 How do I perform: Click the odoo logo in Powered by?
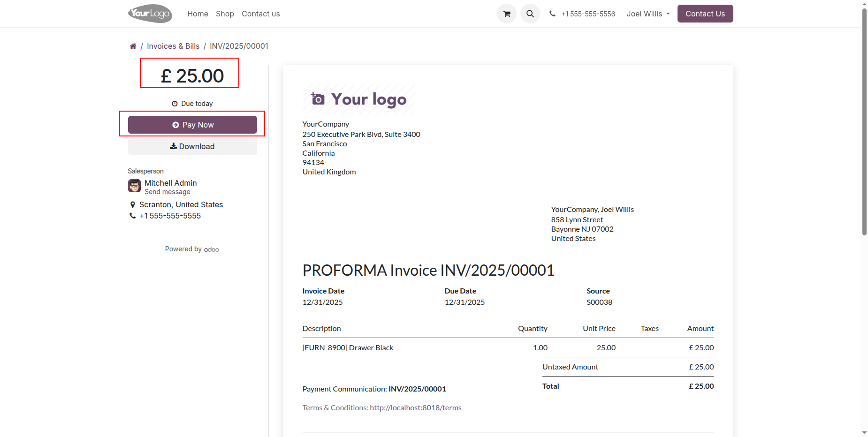(212, 249)
